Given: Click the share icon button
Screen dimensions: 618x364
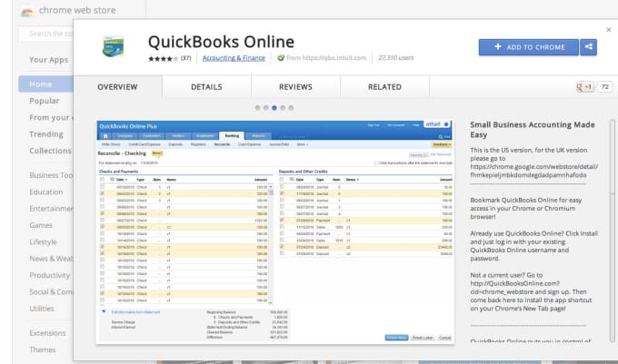Looking at the screenshot, I should tap(588, 47).
